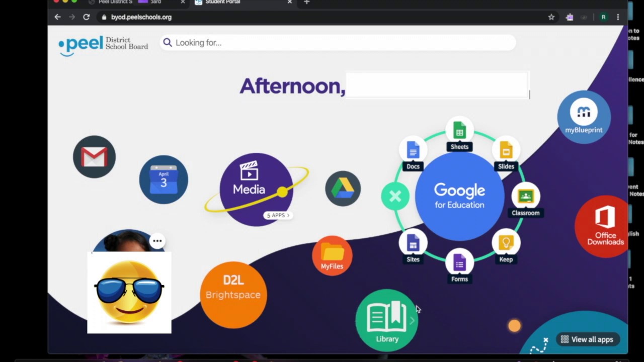This screenshot has height=362, width=644.
Task: Close the Student Portal tab
Action: pos(290,2)
